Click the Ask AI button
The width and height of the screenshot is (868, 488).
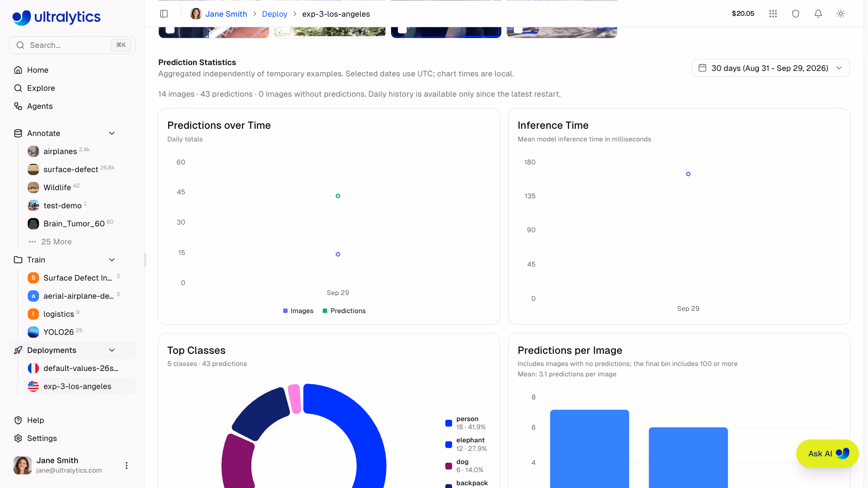pyautogui.click(x=827, y=454)
